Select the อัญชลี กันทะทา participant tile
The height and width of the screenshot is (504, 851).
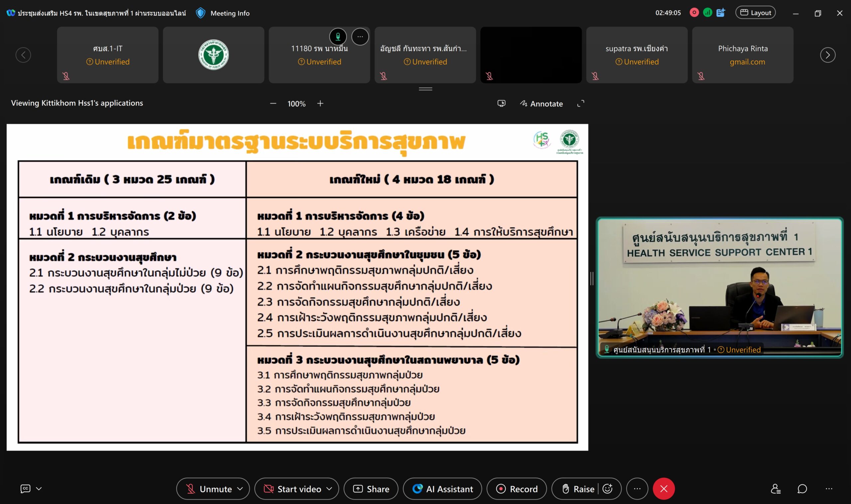(425, 55)
